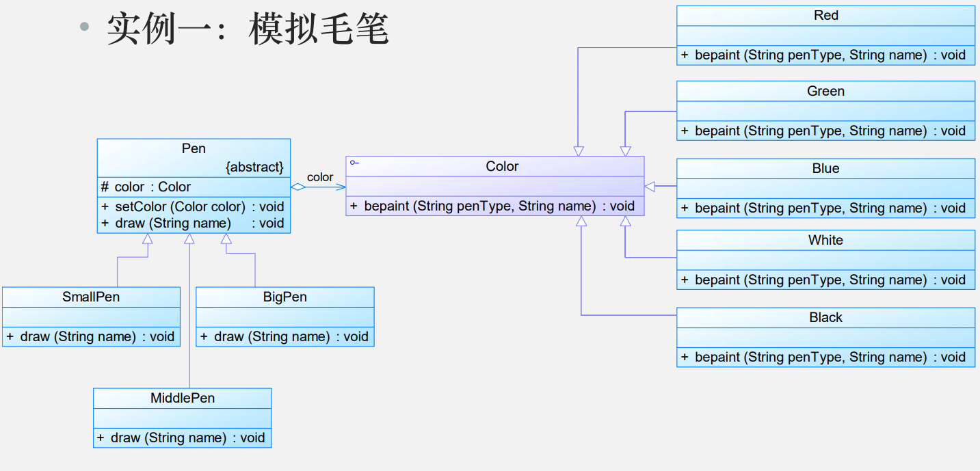This screenshot has height=471, width=980.
Task: Click the aggregation diamond on the Pen class
Action: pyautogui.click(x=298, y=187)
